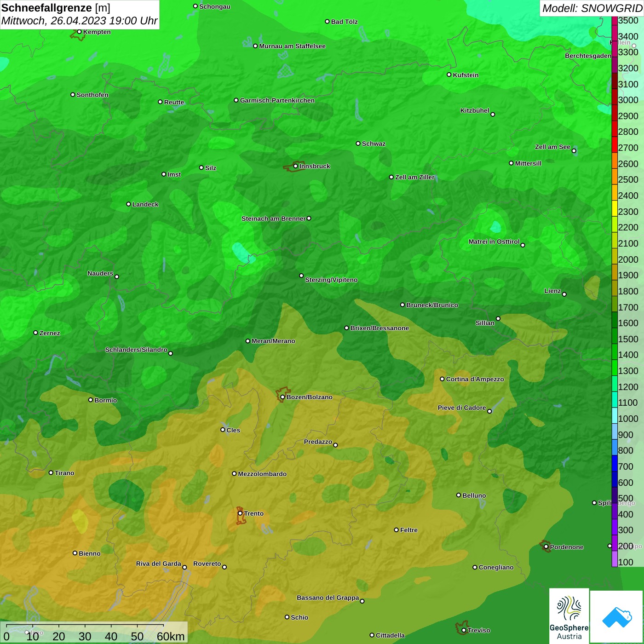The image size is (644, 644).
Task: Click the 'Rovereto' town label
Action: [207, 563]
